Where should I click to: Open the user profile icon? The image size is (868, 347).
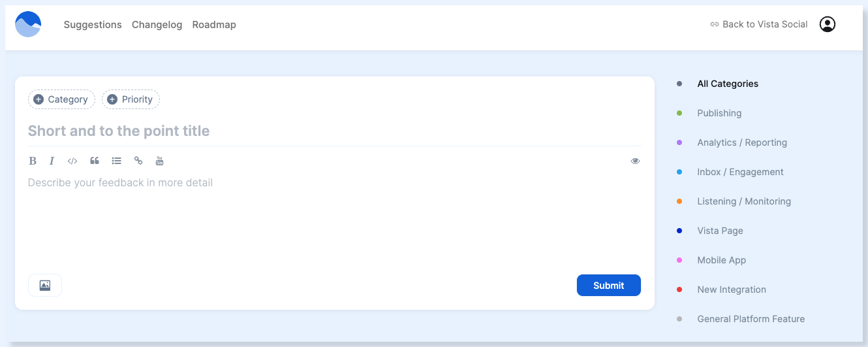coord(828,24)
